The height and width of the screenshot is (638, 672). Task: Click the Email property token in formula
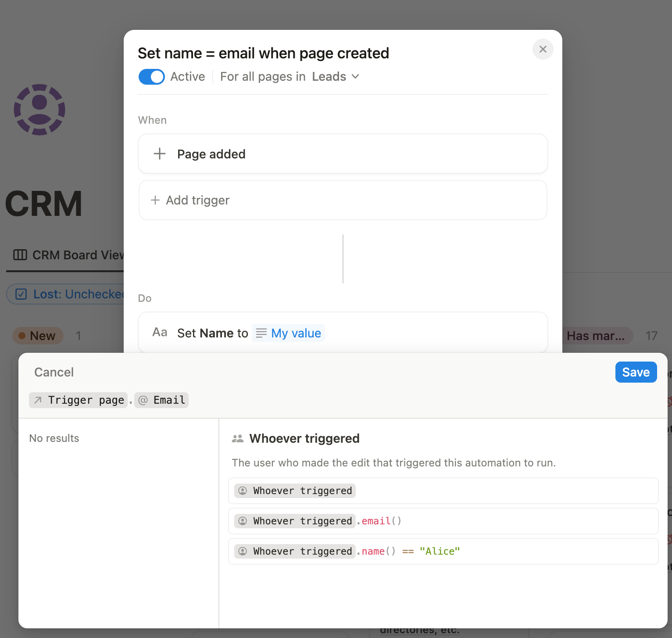(x=161, y=400)
